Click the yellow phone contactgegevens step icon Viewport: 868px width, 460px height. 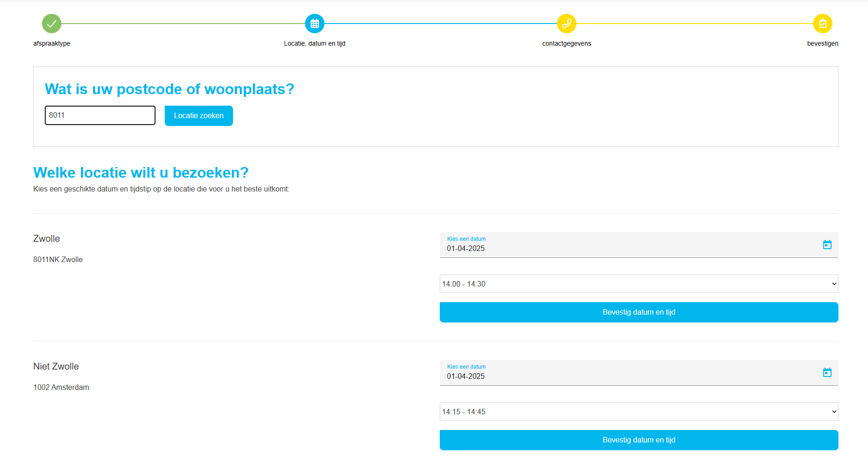[566, 24]
